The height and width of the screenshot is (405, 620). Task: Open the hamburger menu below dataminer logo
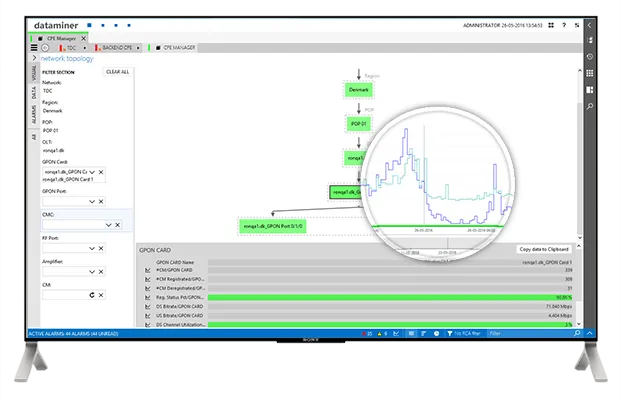[34, 47]
